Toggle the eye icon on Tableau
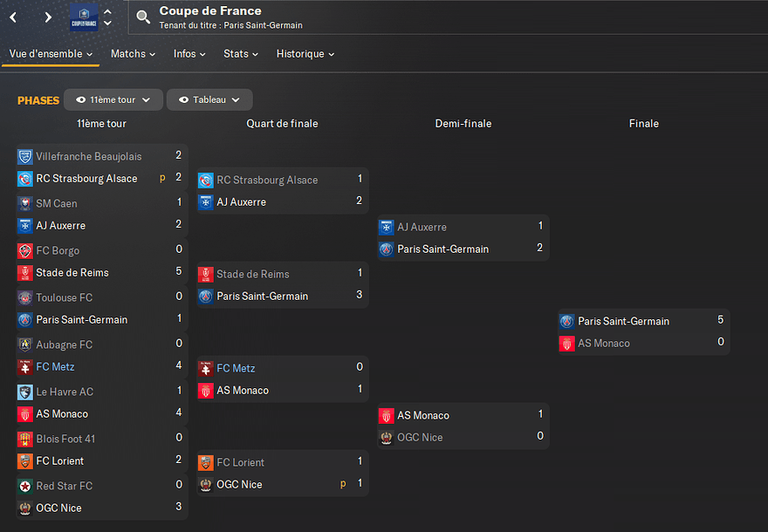The width and height of the screenshot is (768, 532). (x=183, y=99)
